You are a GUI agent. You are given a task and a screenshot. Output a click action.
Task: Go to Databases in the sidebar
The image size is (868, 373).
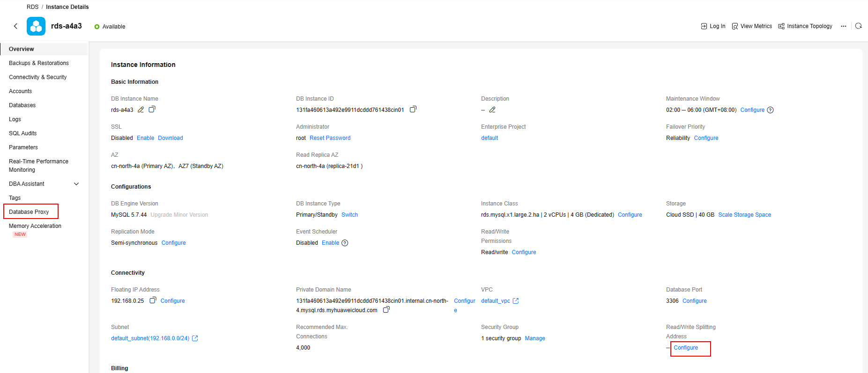click(22, 105)
